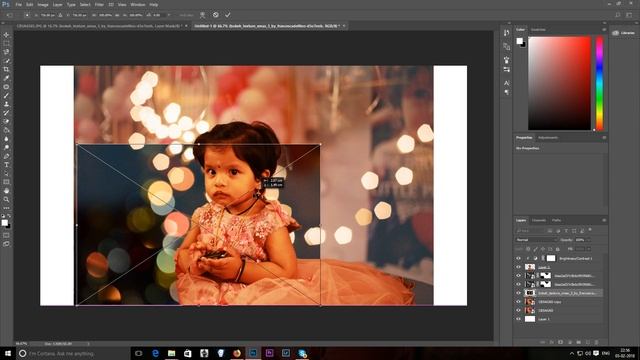Switch to the Adjustments tab
The image size is (640, 360).
(548, 138)
